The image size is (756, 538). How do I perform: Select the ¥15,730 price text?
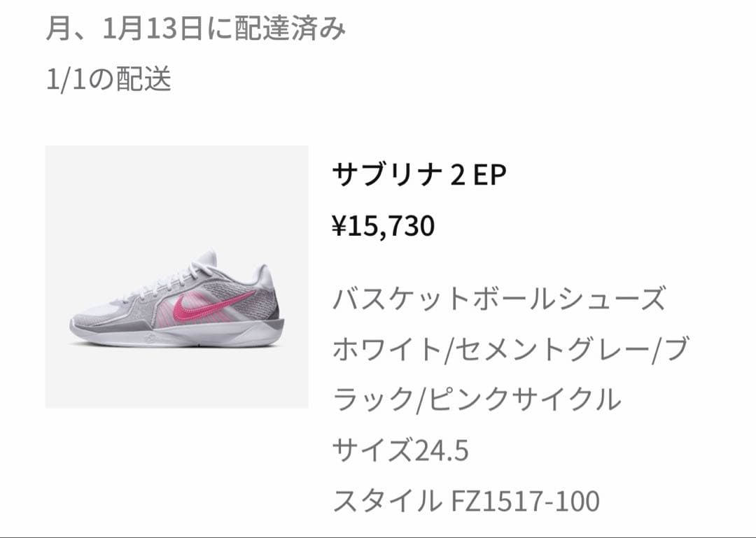pyautogui.click(x=384, y=225)
